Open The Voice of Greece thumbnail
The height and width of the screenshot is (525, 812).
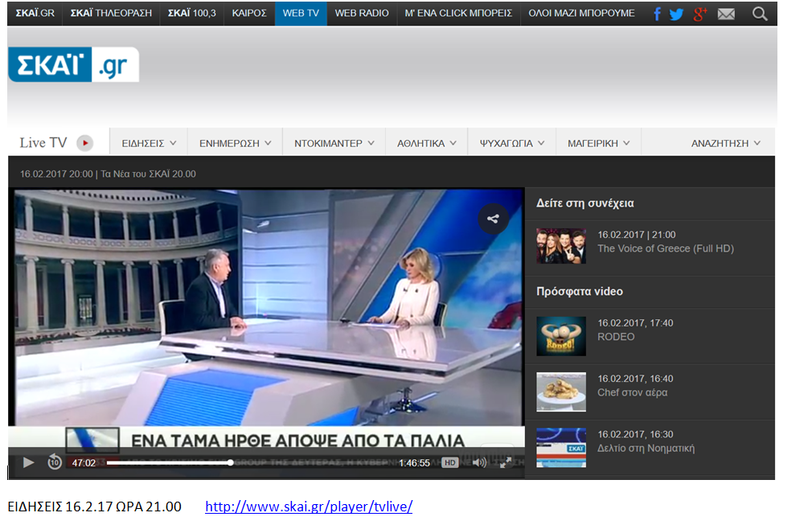561,246
